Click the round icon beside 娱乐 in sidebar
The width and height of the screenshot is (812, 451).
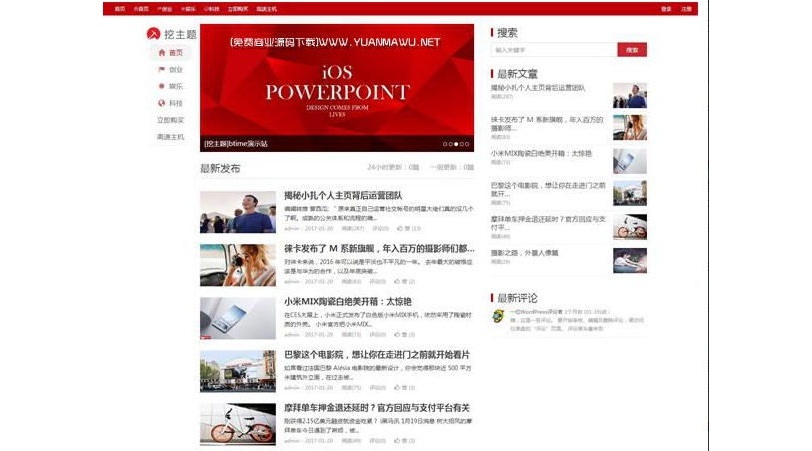click(x=162, y=86)
